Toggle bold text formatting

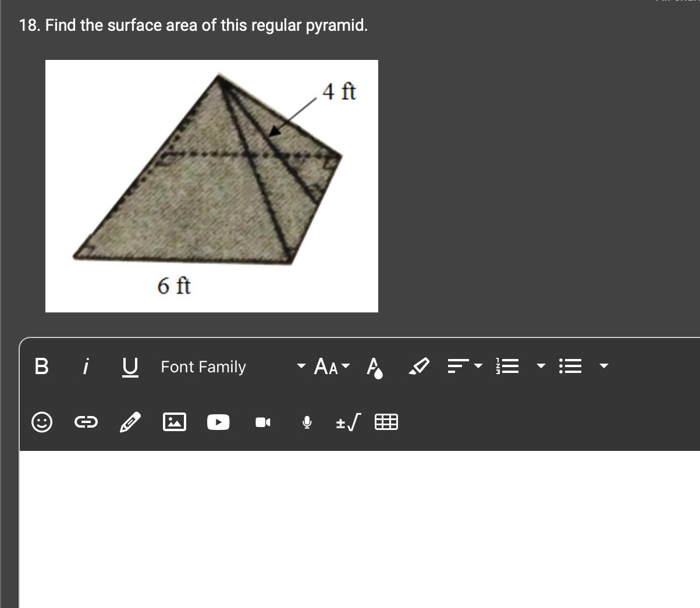point(41,366)
